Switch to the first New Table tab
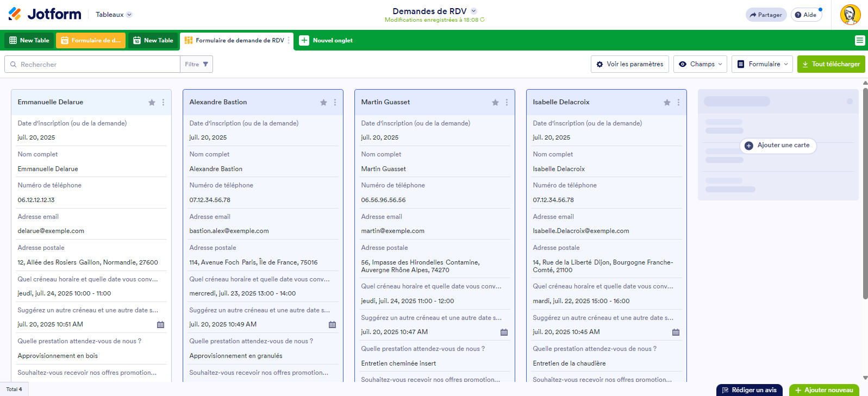The height and width of the screenshot is (396, 868). pyautogui.click(x=29, y=40)
